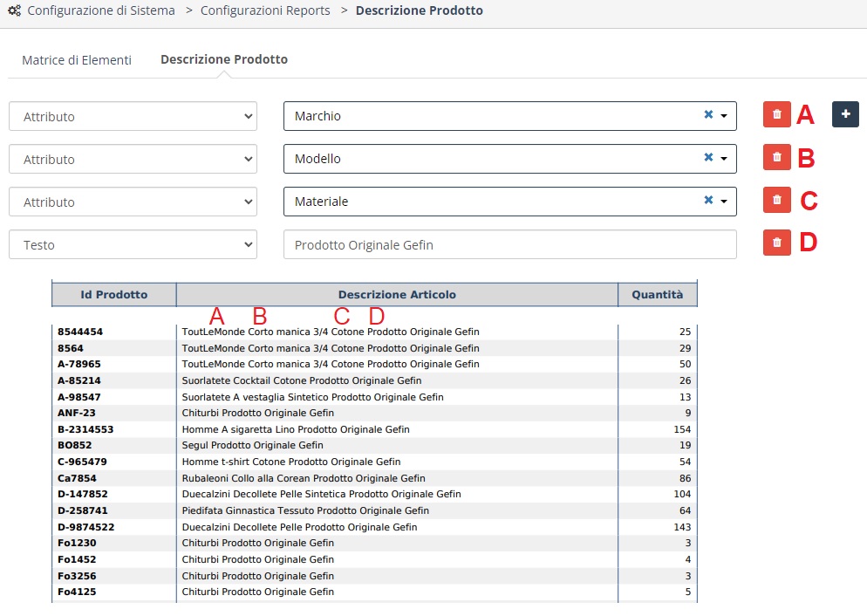Screen dimensions: 867x616
Task: Select product id 8544454
Action: [x=80, y=332]
